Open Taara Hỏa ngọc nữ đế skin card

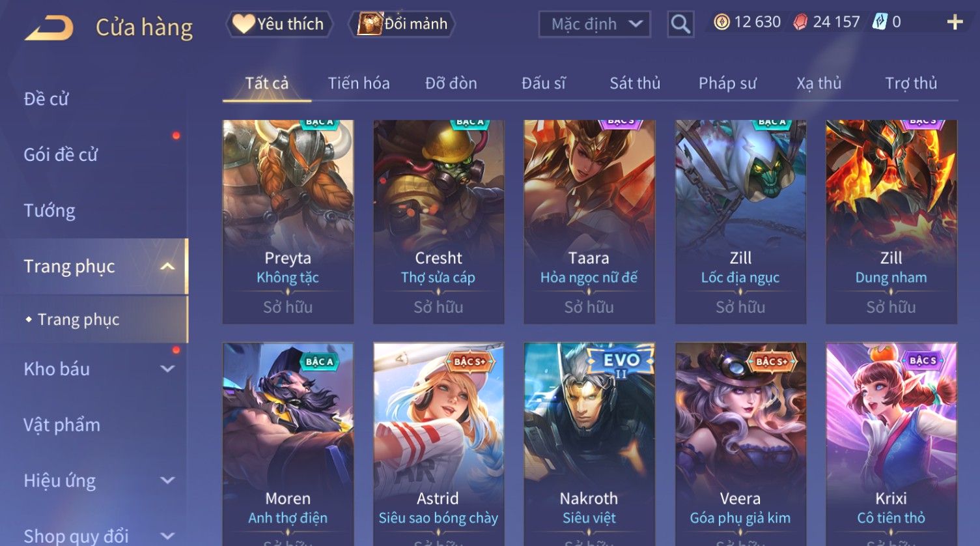tap(589, 222)
